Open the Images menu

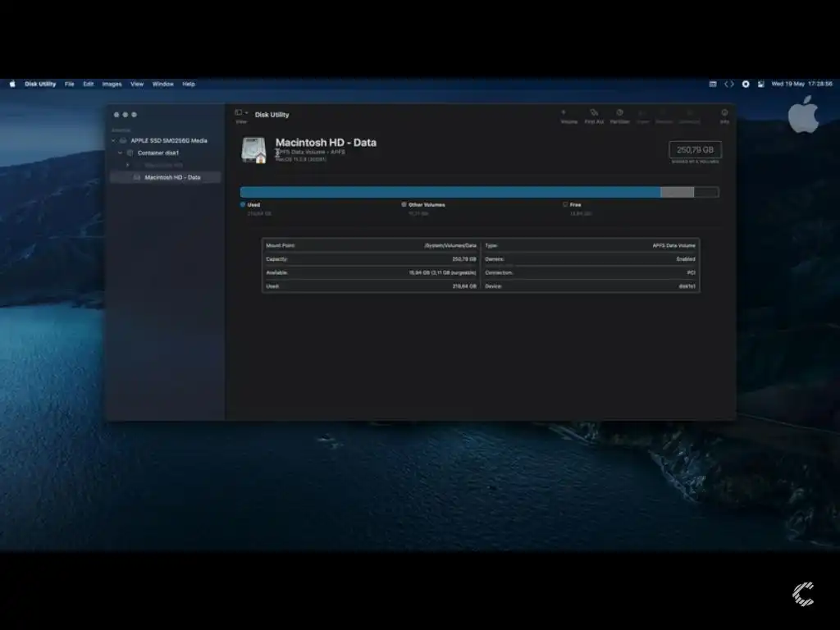(112, 84)
